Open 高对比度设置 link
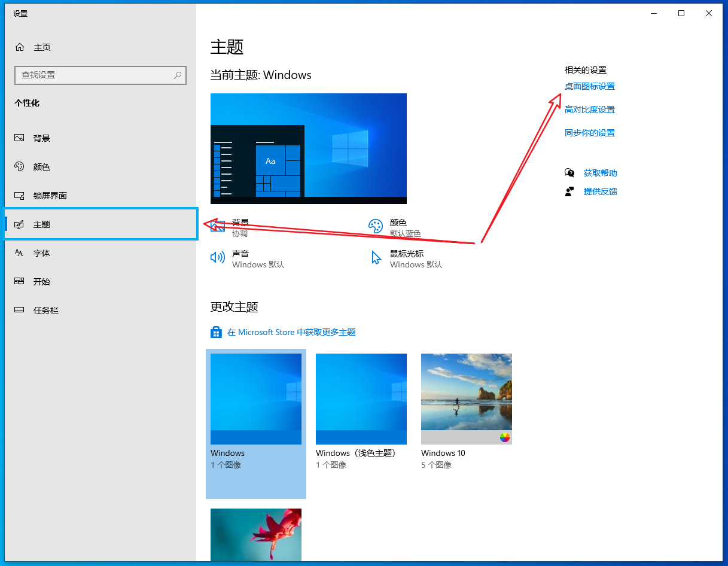This screenshot has height=566, width=728. [x=590, y=109]
